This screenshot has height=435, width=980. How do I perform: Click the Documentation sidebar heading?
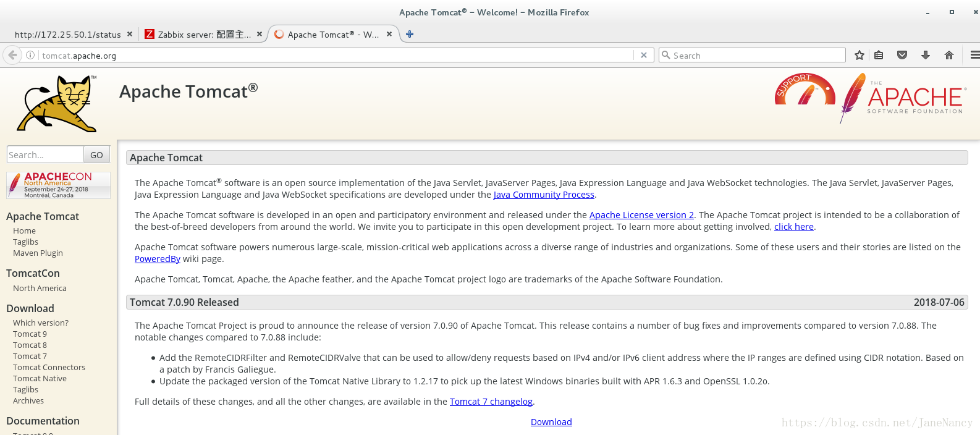(x=43, y=421)
